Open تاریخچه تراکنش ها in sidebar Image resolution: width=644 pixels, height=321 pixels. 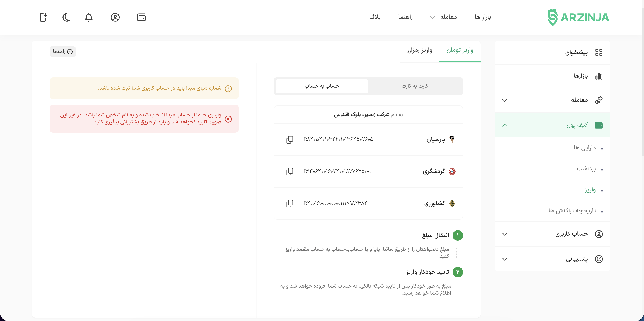click(572, 211)
